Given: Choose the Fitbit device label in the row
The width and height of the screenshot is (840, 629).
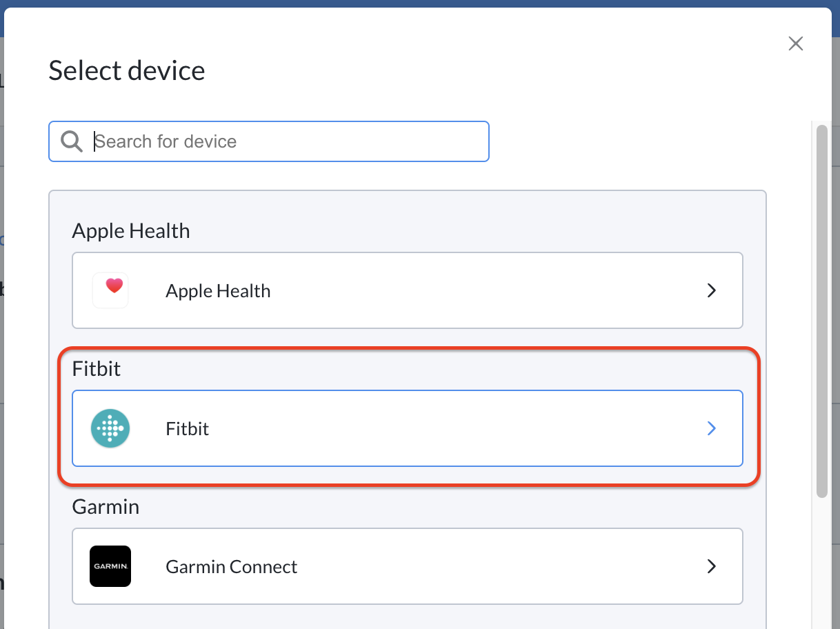Looking at the screenshot, I should 187,429.
